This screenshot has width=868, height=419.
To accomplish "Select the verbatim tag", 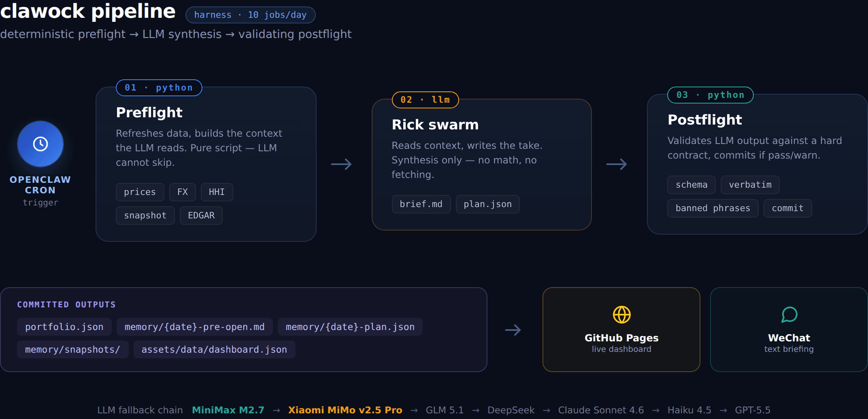I will (750, 185).
